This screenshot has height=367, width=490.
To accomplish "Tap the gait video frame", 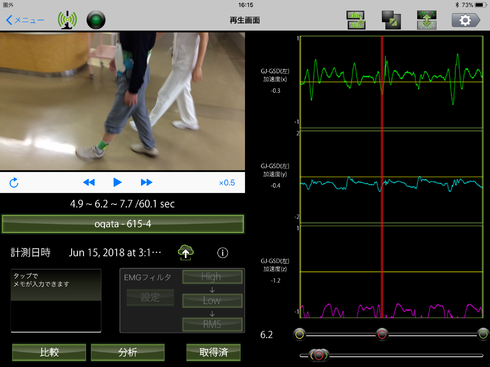I will (x=122, y=101).
